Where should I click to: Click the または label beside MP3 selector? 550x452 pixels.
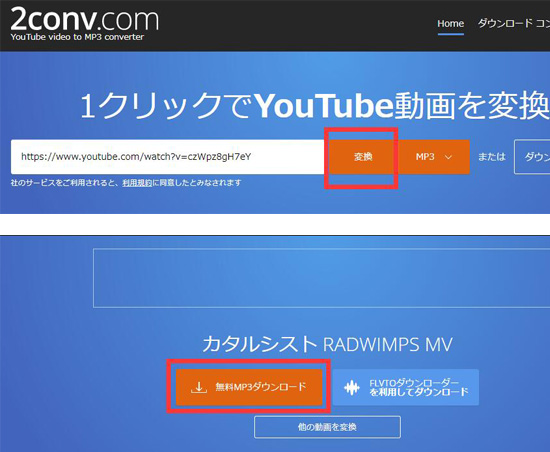point(492,157)
